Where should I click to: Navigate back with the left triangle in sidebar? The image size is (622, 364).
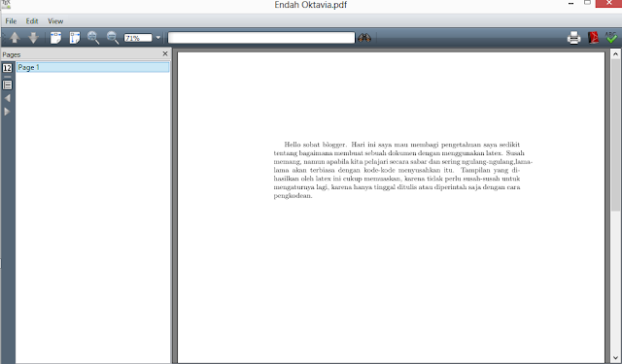click(7, 98)
